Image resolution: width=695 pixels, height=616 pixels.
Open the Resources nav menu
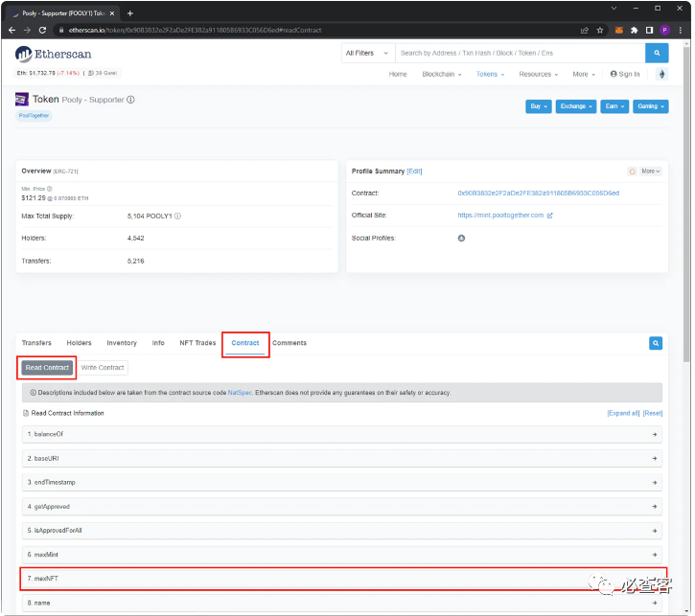coord(538,74)
